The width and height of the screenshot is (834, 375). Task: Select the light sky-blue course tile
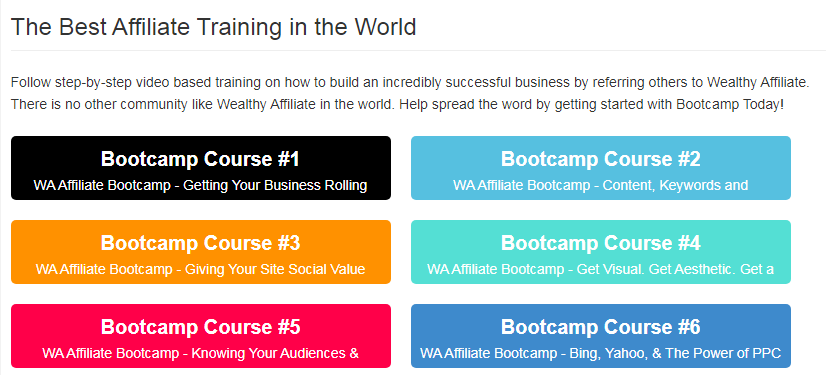point(601,168)
